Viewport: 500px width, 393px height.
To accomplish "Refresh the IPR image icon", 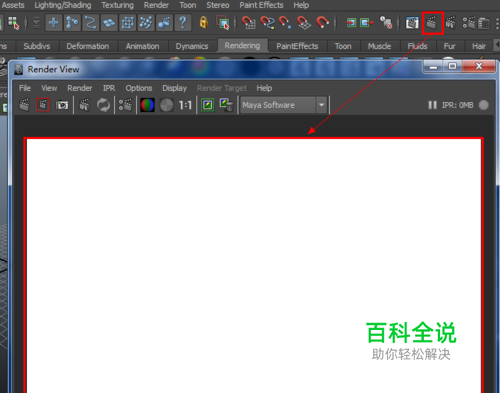I will 104,105.
